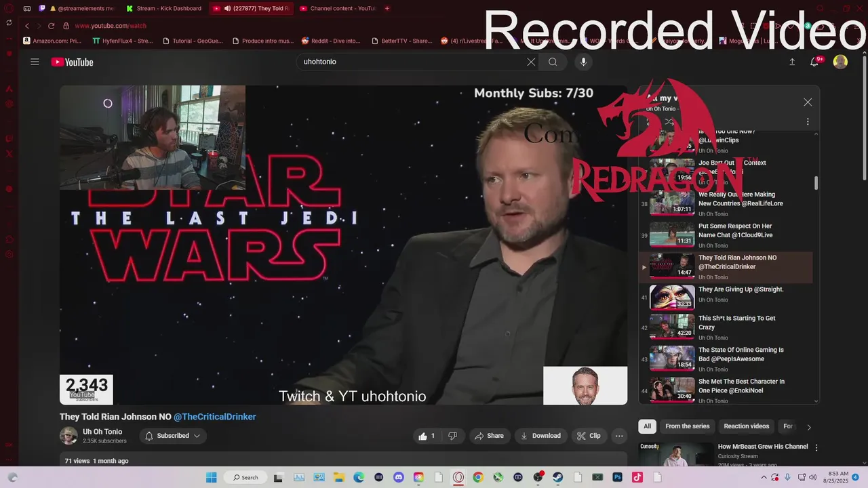The width and height of the screenshot is (868, 488).
Task: Like this video
Action: point(427,436)
